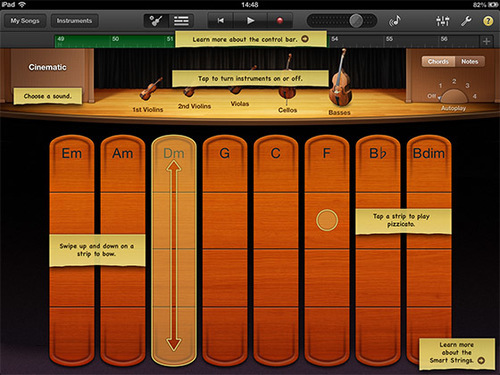Select the instrument view icon in control bar
The image size is (500, 375).
pyautogui.click(x=156, y=21)
